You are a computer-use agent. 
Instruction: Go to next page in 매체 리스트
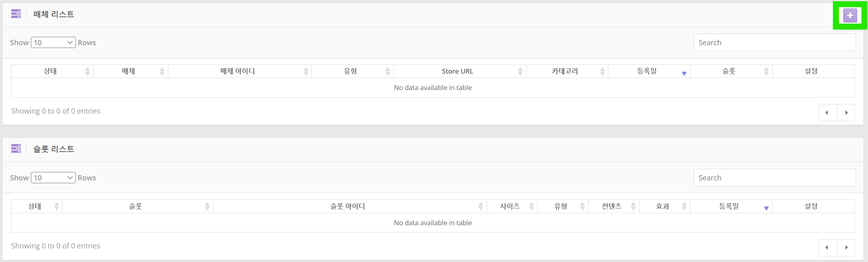pyautogui.click(x=846, y=112)
